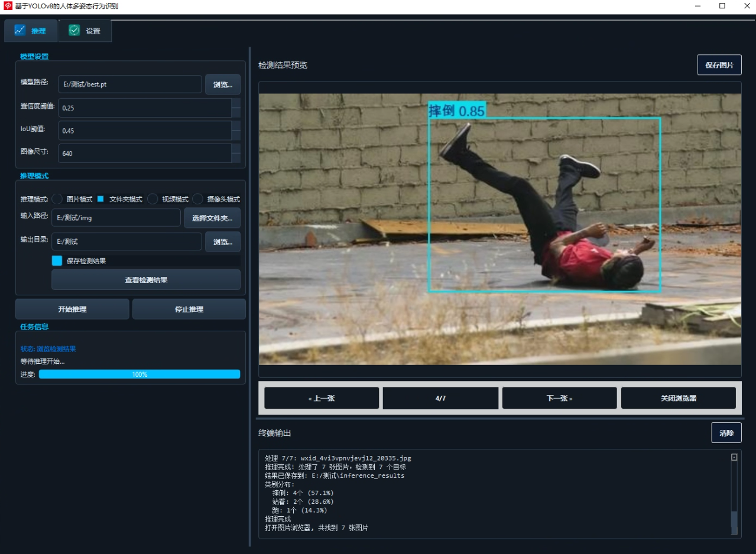Click the 模型路径 input field
This screenshot has height=554, width=756.
(x=130, y=84)
